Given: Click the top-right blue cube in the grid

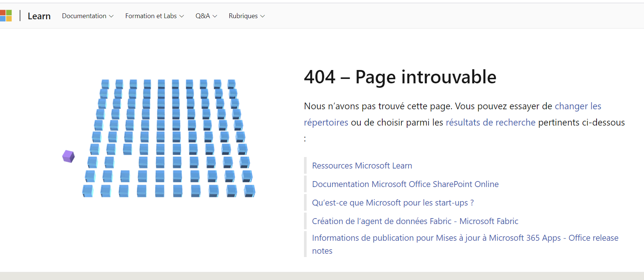Looking at the screenshot, I should click(x=232, y=84).
